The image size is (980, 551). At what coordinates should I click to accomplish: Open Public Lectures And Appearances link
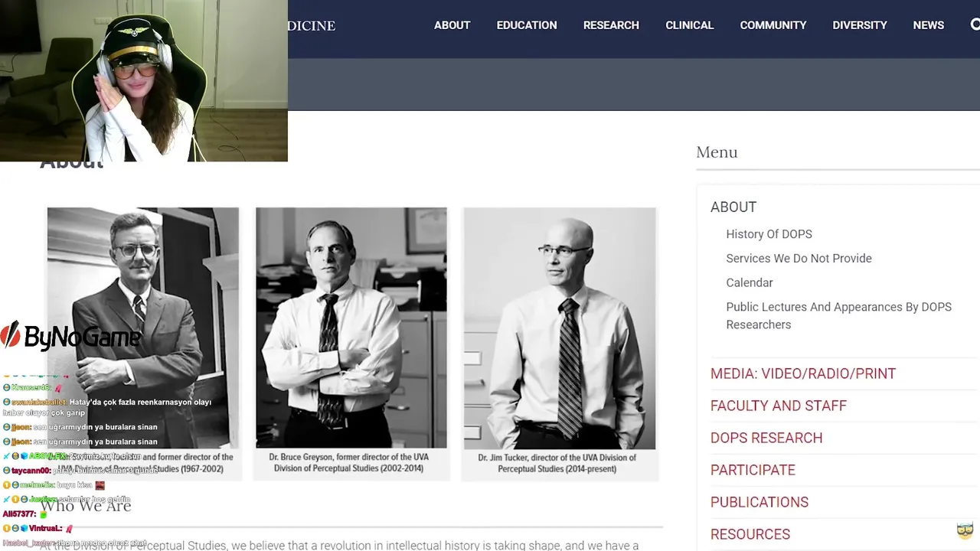[838, 315]
